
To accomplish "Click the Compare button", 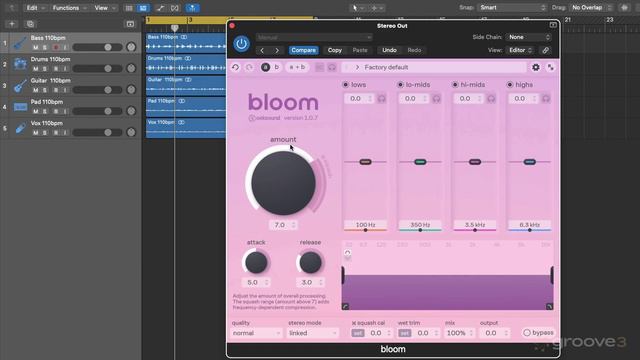I will 303,50.
